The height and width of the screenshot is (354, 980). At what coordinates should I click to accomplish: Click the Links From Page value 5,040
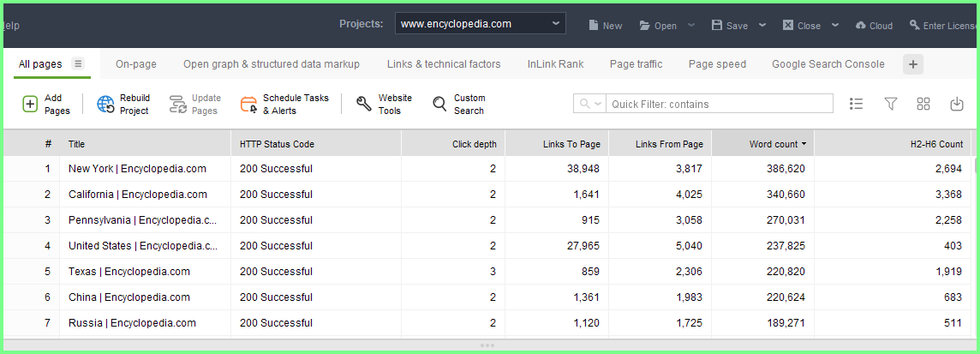click(690, 246)
